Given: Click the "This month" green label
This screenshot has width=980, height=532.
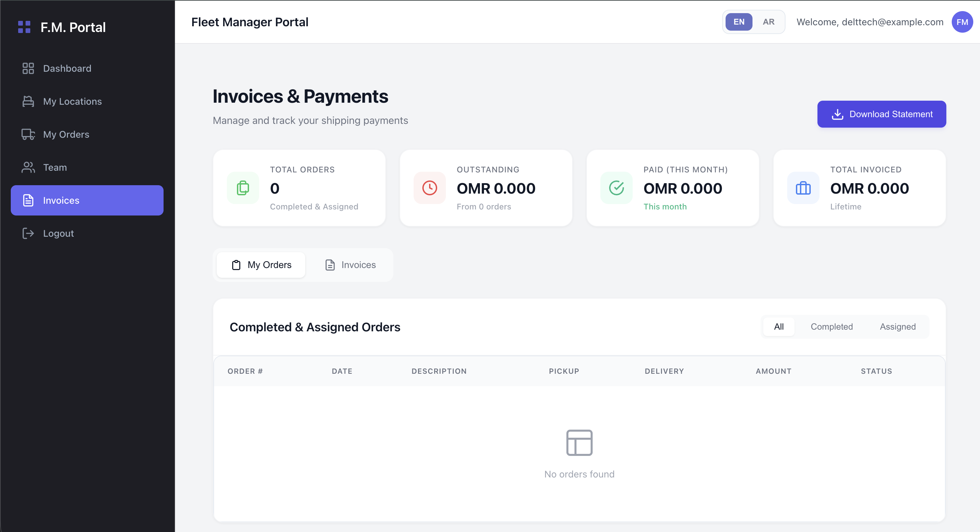Looking at the screenshot, I should tap(665, 207).
